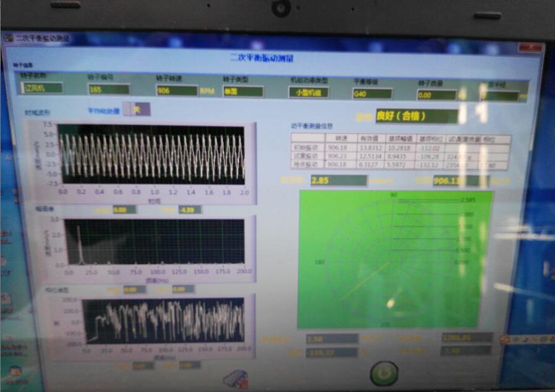The image size is (555, 392).
Task: Click the rotor speed field showing 906
Action: 176,91
